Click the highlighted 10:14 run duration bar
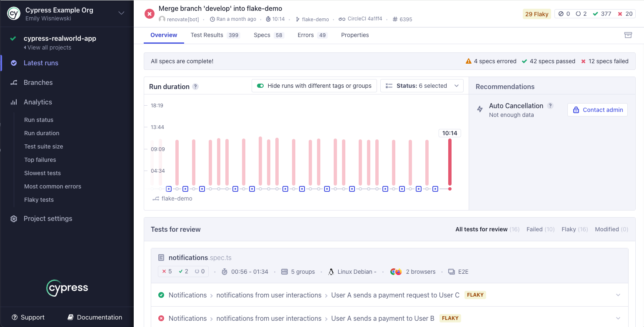The image size is (644, 327). [450, 162]
